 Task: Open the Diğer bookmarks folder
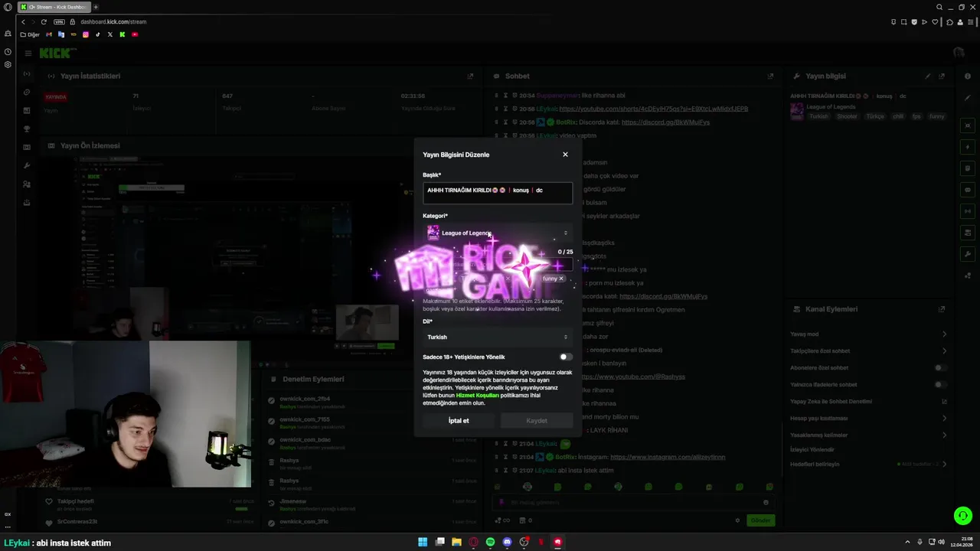tap(30, 34)
